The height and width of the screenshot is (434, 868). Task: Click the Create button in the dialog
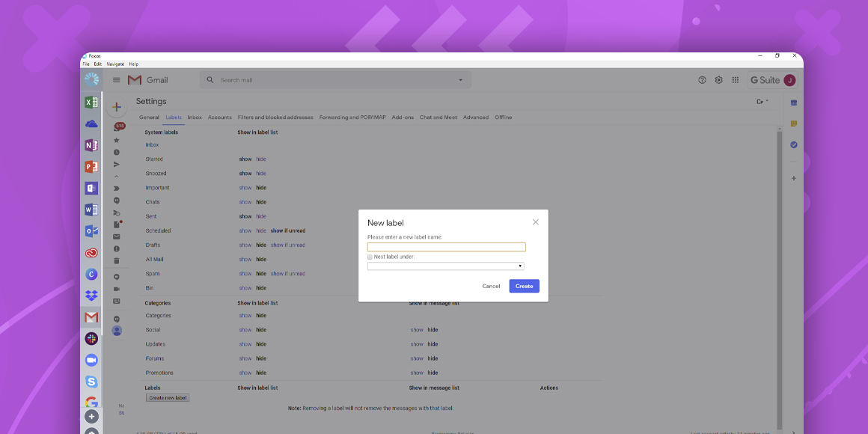pos(525,286)
